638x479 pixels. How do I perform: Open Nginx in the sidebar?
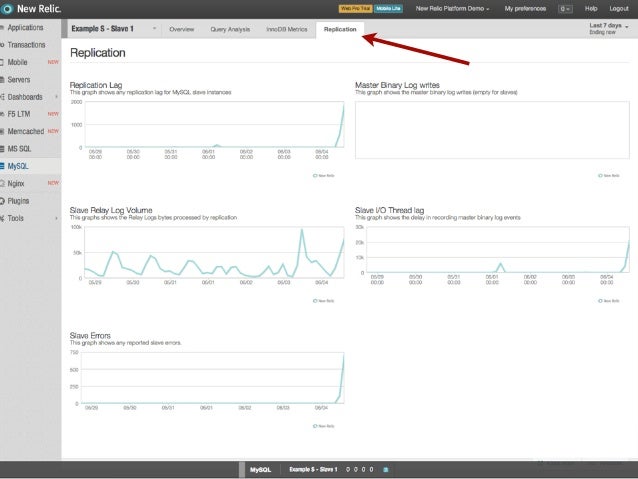[16, 184]
